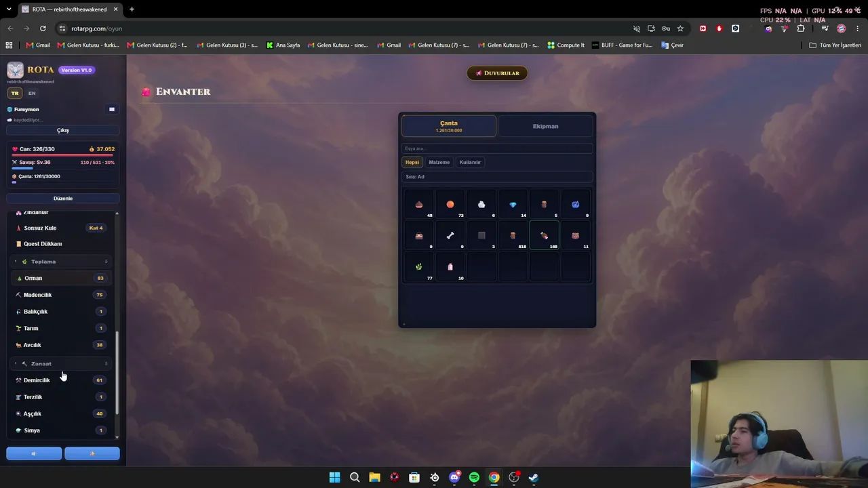Select the wood log item with count 5
This screenshot has width=868, height=488.
(544, 205)
